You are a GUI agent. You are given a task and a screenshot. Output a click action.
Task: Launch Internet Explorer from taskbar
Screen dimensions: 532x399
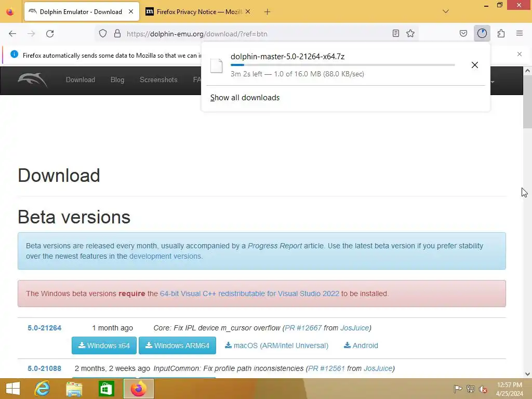click(43, 389)
